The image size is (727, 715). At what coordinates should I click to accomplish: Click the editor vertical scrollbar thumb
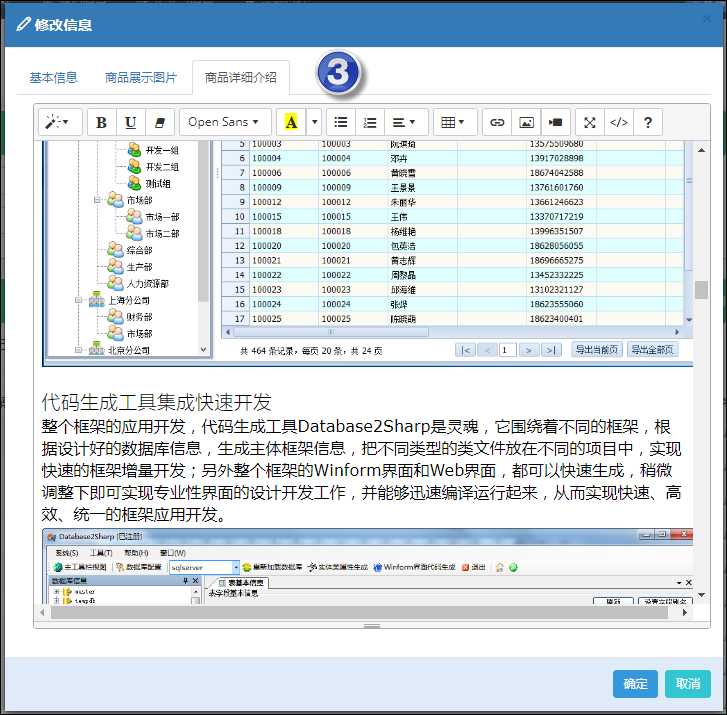[701, 290]
